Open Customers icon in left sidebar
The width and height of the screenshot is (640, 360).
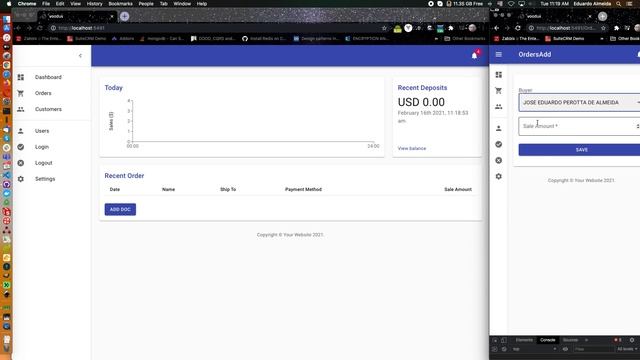(x=21, y=109)
